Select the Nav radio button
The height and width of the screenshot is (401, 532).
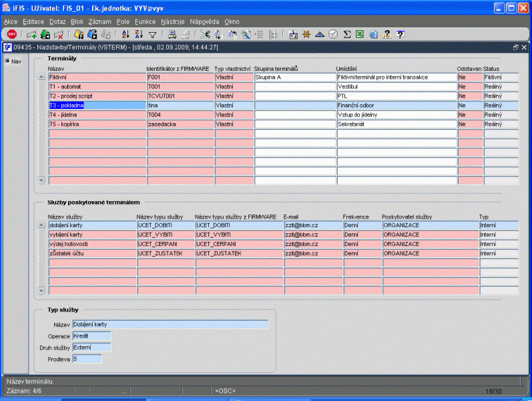[7, 61]
